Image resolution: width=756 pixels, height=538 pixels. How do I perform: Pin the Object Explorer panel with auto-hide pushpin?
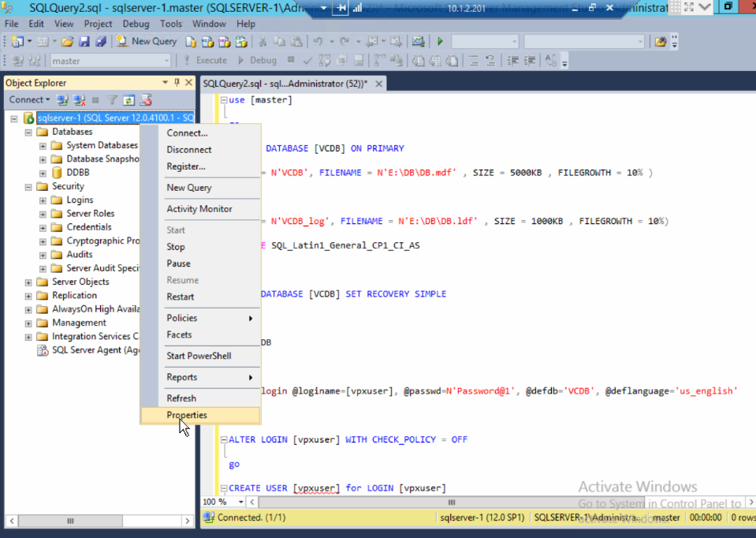click(177, 83)
